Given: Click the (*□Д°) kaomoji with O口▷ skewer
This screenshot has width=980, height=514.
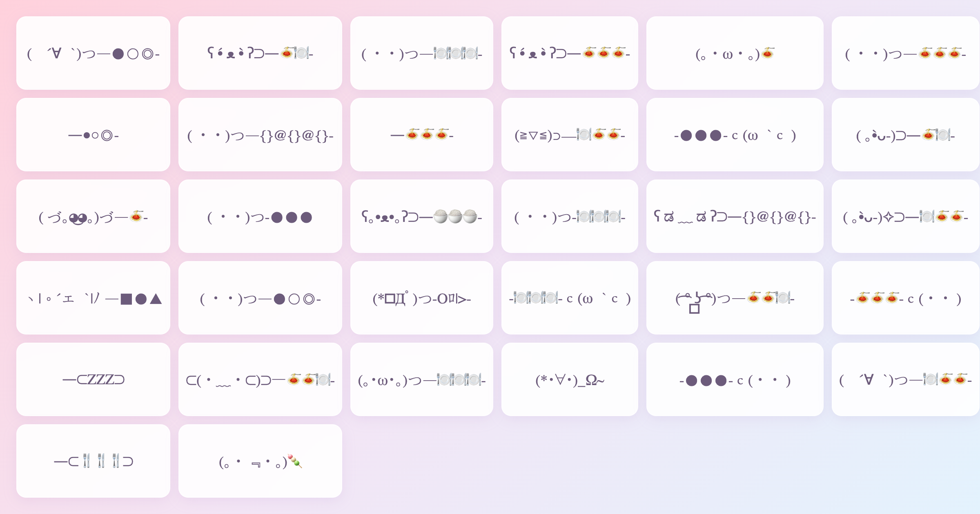Looking at the screenshot, I should [421, 298].
